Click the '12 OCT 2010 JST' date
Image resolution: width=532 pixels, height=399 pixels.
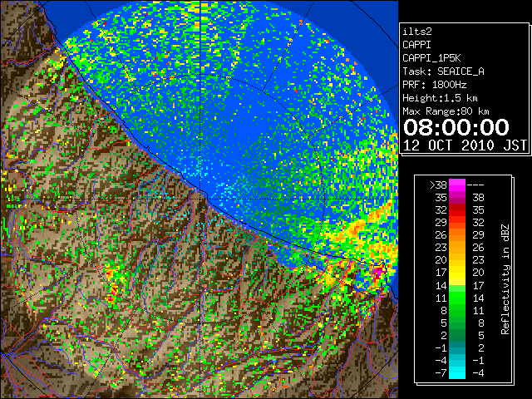(x=465, y=145)
